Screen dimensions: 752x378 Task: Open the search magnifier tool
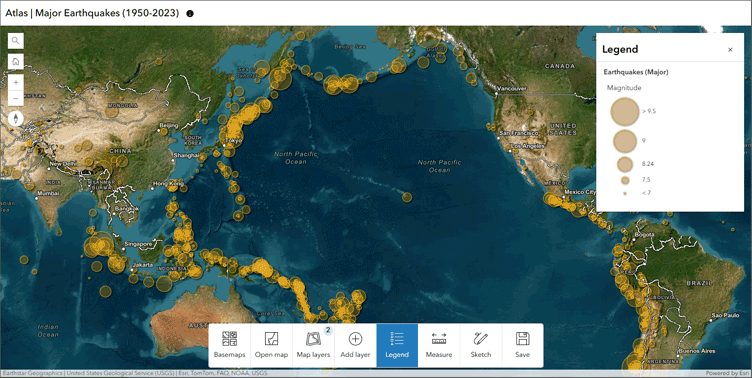15,41
